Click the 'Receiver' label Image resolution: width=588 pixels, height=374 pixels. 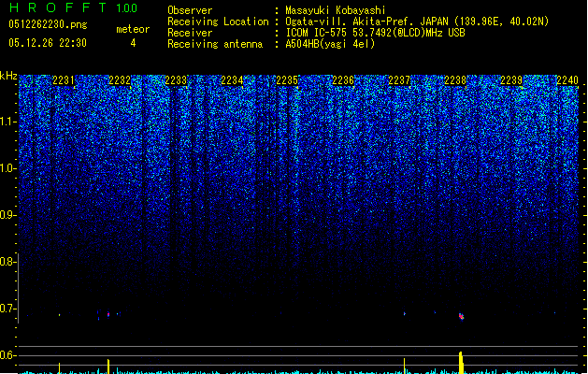pyautogui.click(x=190, y=33)
